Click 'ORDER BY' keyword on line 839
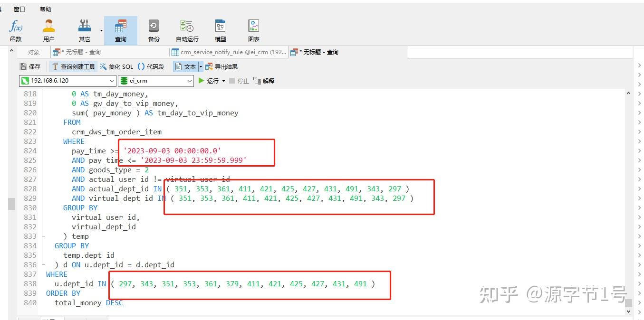This screenshot has height=320, width=644. pyautogui.click(x=63, y=293)
